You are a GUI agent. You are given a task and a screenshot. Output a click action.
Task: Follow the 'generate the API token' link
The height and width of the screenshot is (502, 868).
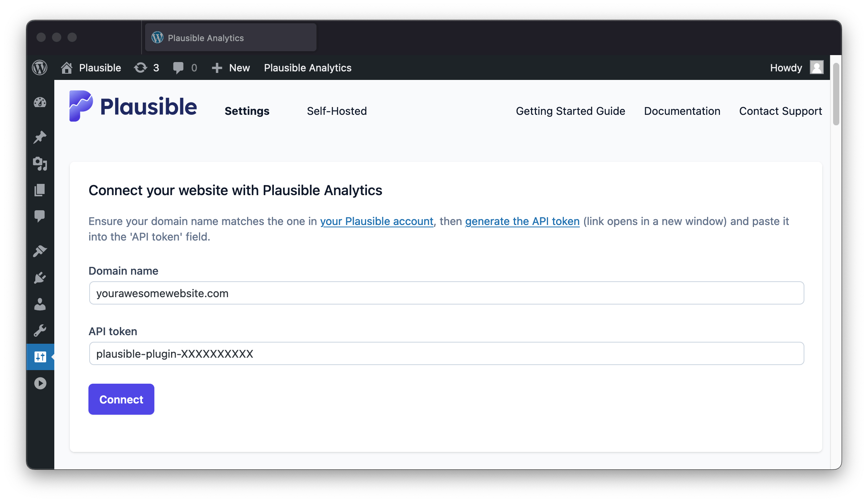pos(522,221)
